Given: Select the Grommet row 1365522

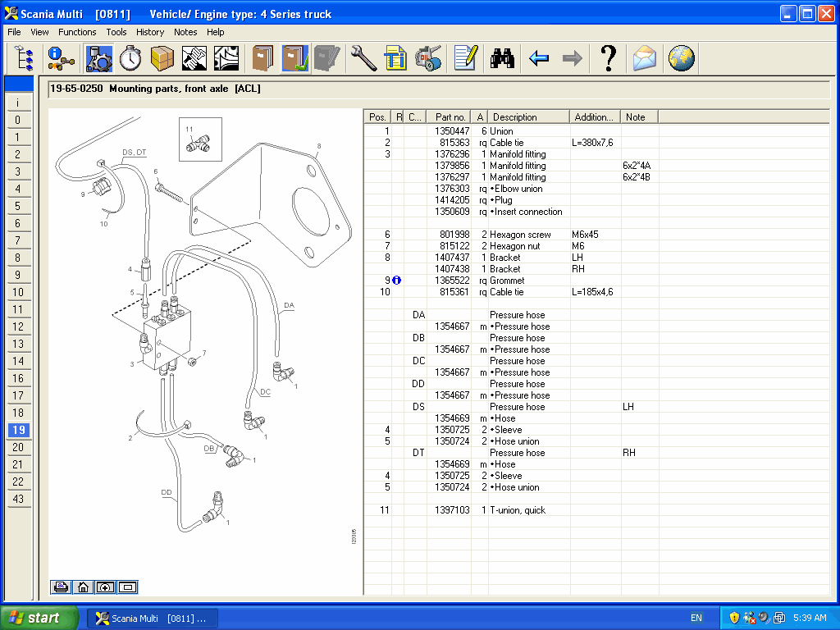Looking at the screenshot, I should [596, 281].
